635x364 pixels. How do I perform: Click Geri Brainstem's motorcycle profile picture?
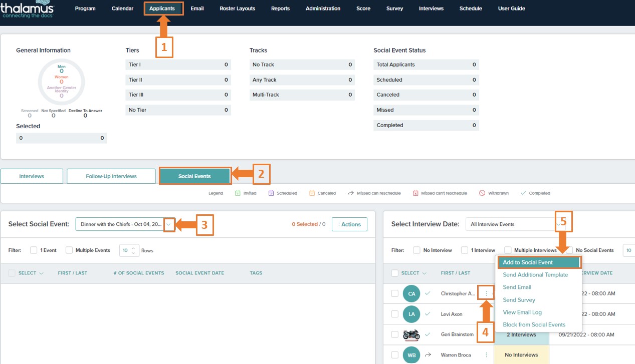411,334
